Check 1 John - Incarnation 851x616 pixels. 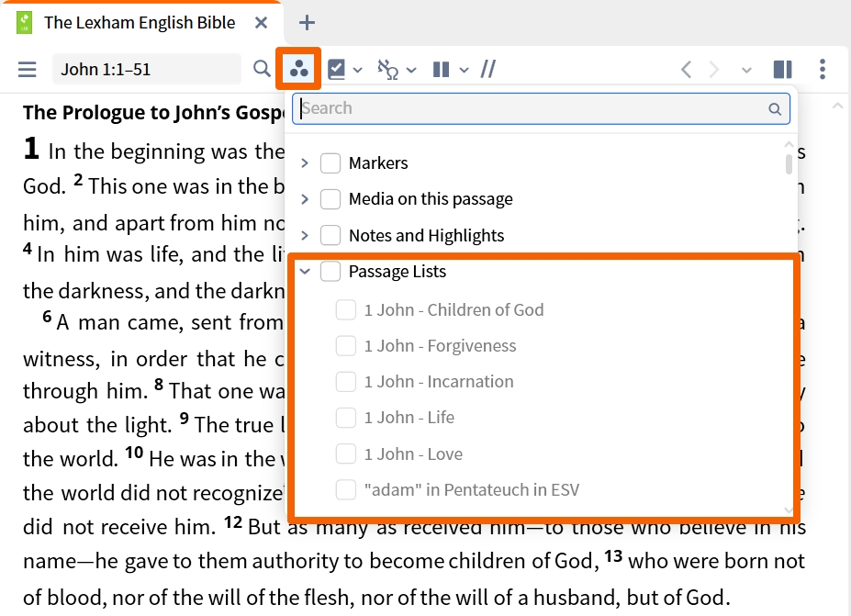click(x=346, y=382)
